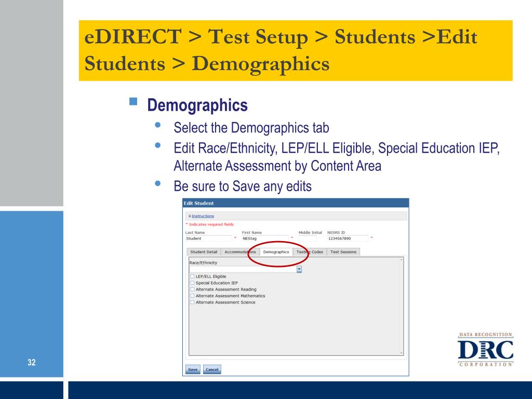Click the 'Indicates required fields' note

[210, 224]
